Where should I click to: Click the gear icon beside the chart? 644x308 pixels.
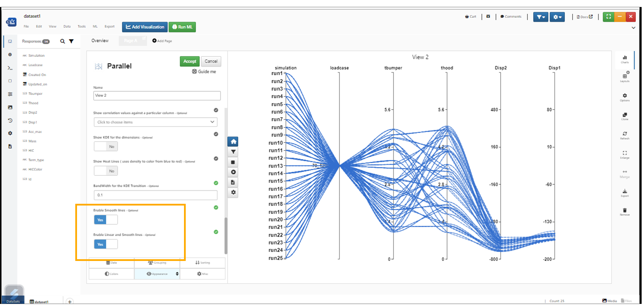tap(233, 192)
